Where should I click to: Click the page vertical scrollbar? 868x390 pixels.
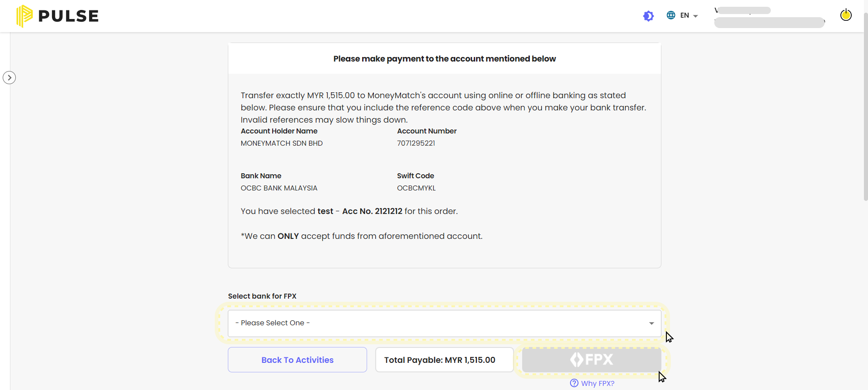tap(865, 106)
